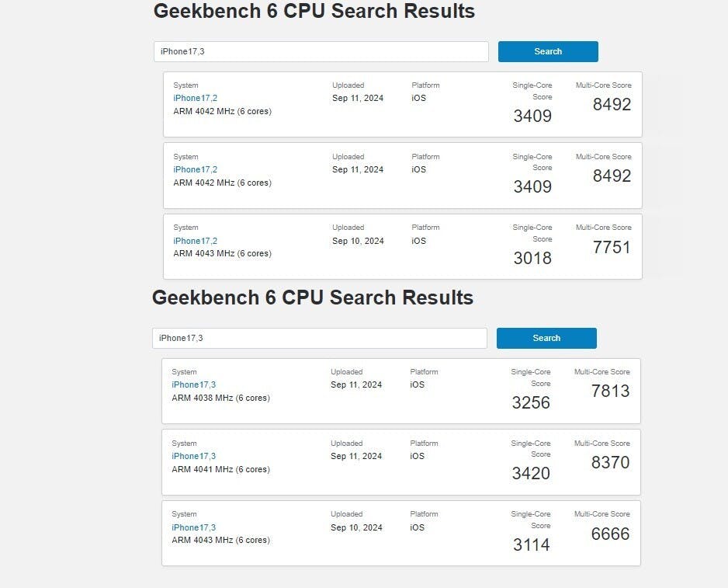Click the Search button above the iPhone17,3 results
This screenshot has width=728, height=588.
tap(546, 339)
